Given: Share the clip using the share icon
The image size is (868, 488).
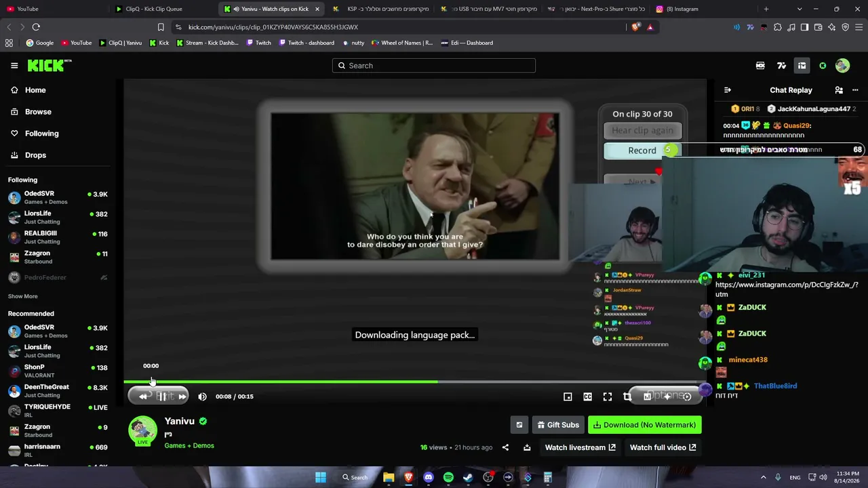Looking at the screenshot, I should tap(505, 447).
